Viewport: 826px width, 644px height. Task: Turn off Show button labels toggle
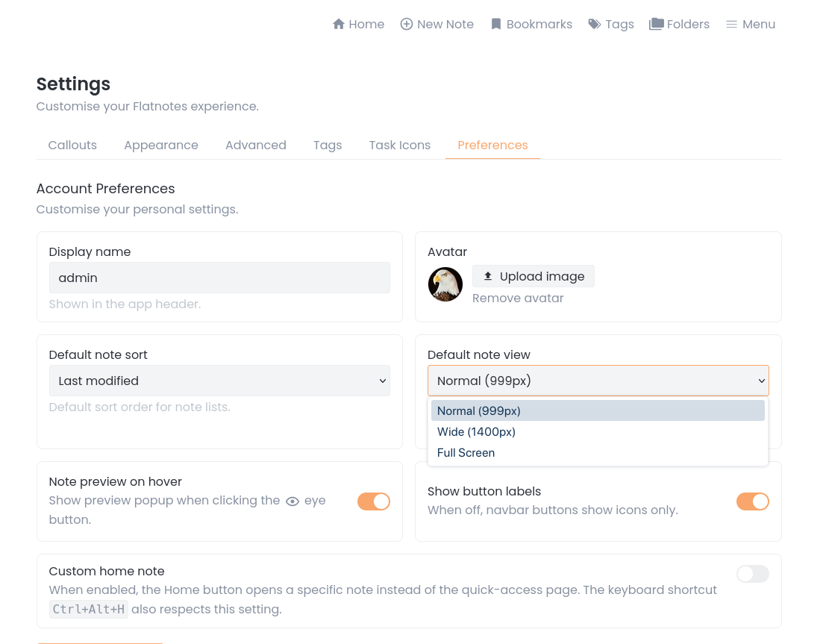tap(752, 501)
